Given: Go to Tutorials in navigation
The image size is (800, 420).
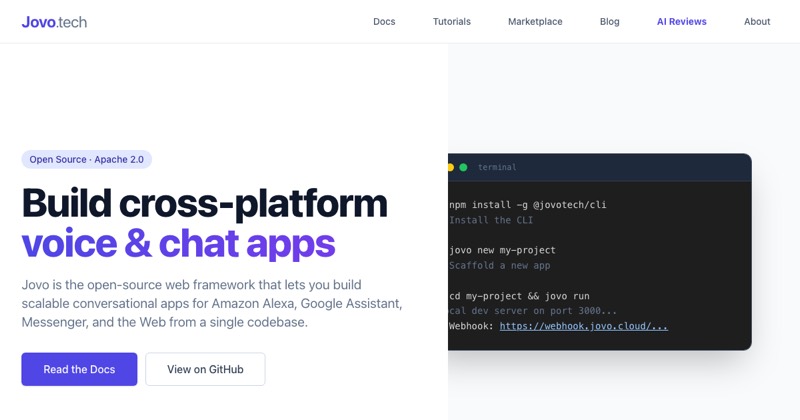Looking at the screenshot, I should [x=452, y=21].
